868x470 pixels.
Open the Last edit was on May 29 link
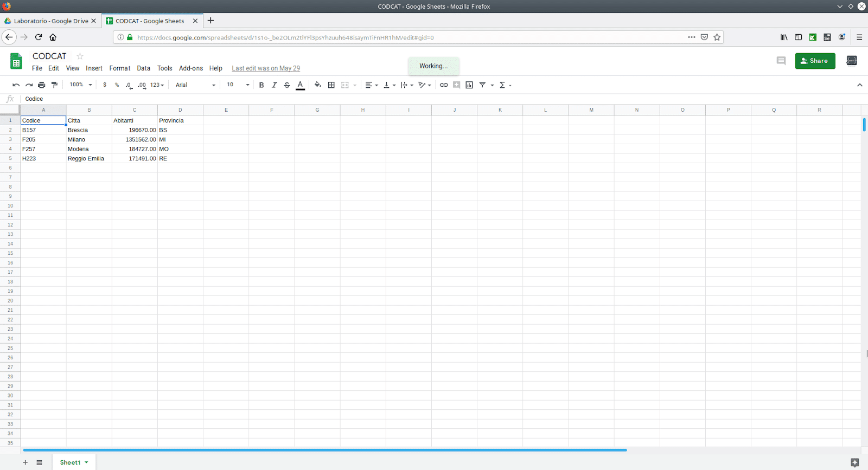[266, 68]
